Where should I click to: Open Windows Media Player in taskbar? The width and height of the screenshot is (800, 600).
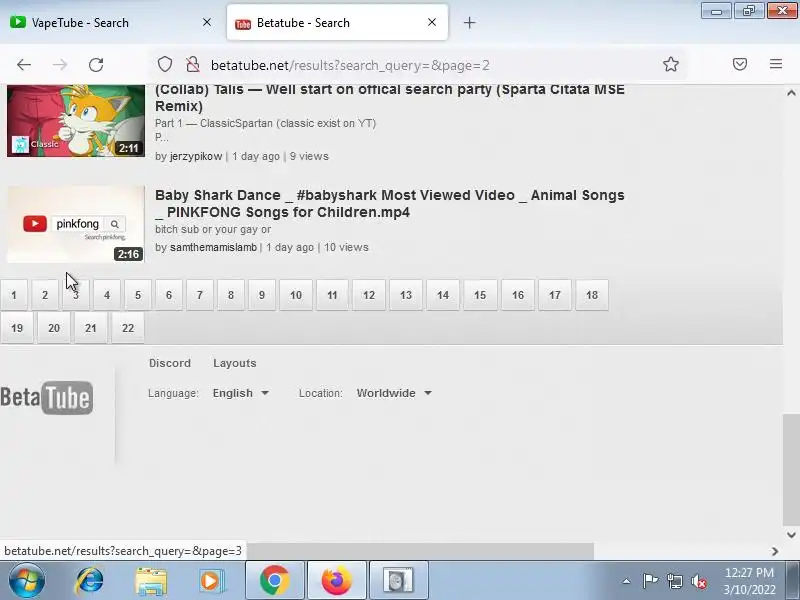point(211,581)
